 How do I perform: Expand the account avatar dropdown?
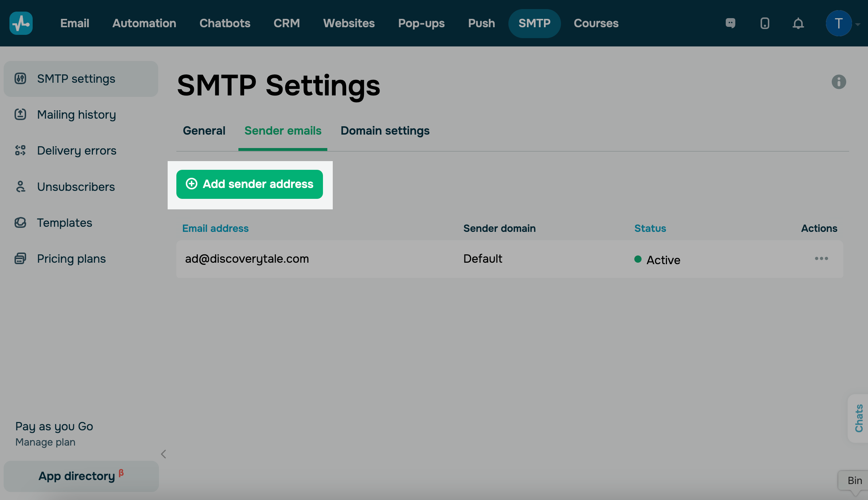842,24
